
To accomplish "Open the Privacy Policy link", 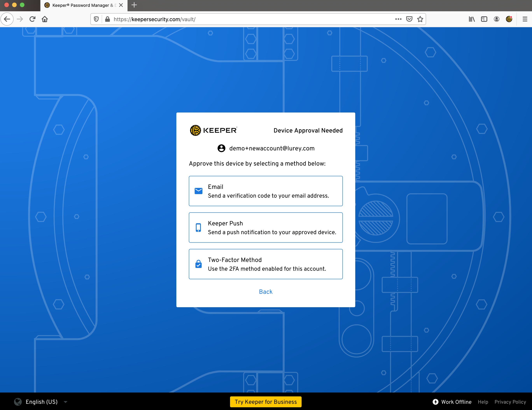I will tap(510, 402).
